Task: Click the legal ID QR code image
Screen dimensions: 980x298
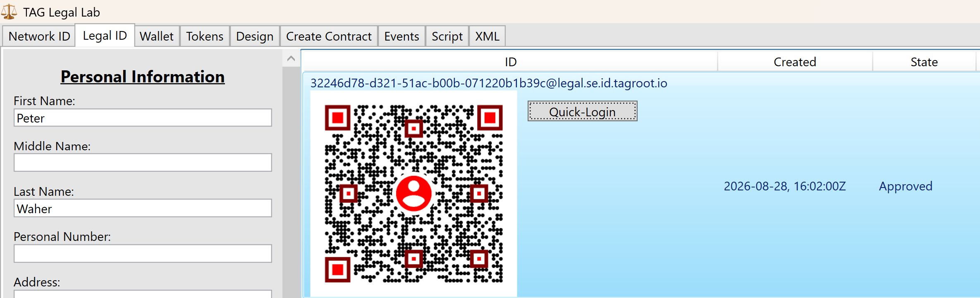Action: (414, 194)
